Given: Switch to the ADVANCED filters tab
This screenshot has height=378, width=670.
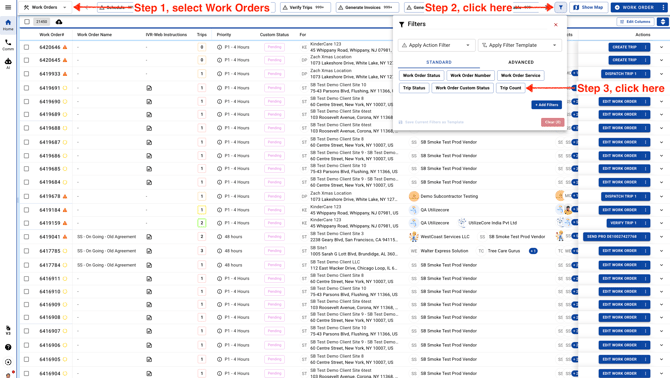Looking at the screenshot, I should (520, 62).
